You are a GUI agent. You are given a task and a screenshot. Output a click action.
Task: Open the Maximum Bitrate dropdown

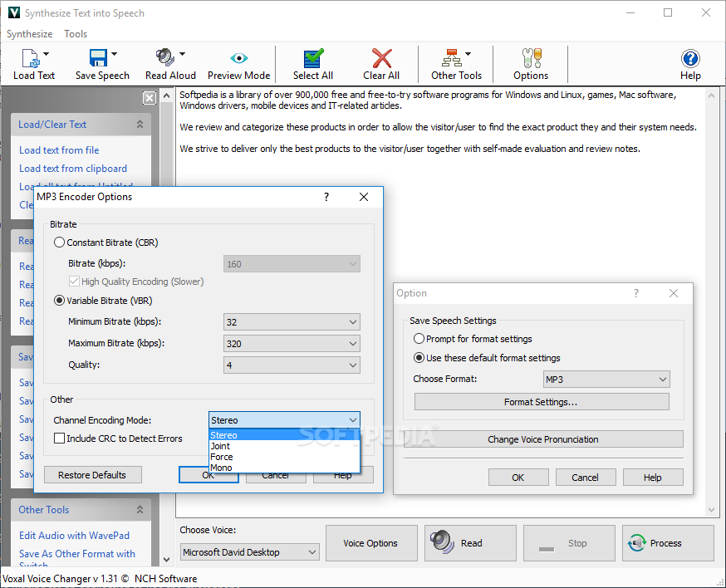[292, 344]
